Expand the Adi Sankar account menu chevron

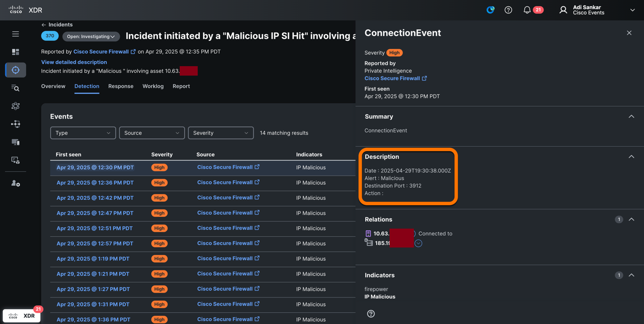tap(632, 10)
